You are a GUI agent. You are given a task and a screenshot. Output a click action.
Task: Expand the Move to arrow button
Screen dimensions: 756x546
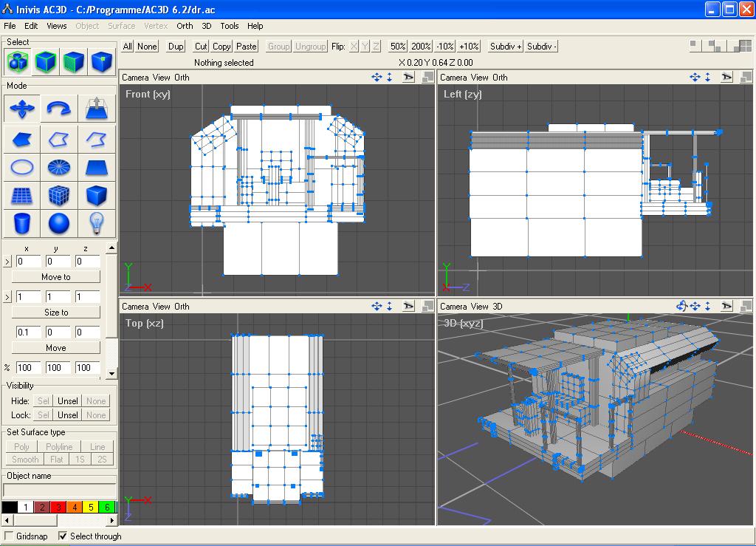pyautogui.click(x=7, y=262)
